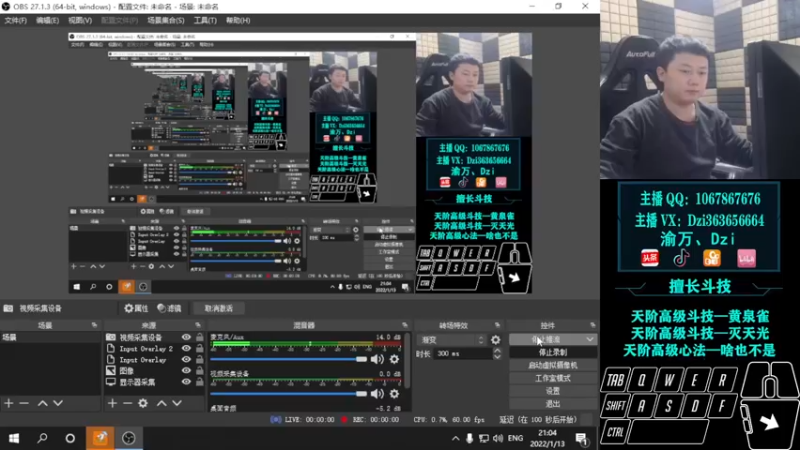Expand the 停止推流 button dropdown arrow
The height and width of the screenshot is (450, 800).
pos(590,339)
